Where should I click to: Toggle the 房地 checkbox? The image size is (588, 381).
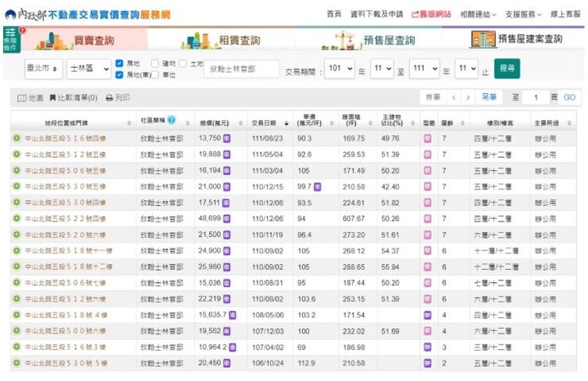coord(119,64)
